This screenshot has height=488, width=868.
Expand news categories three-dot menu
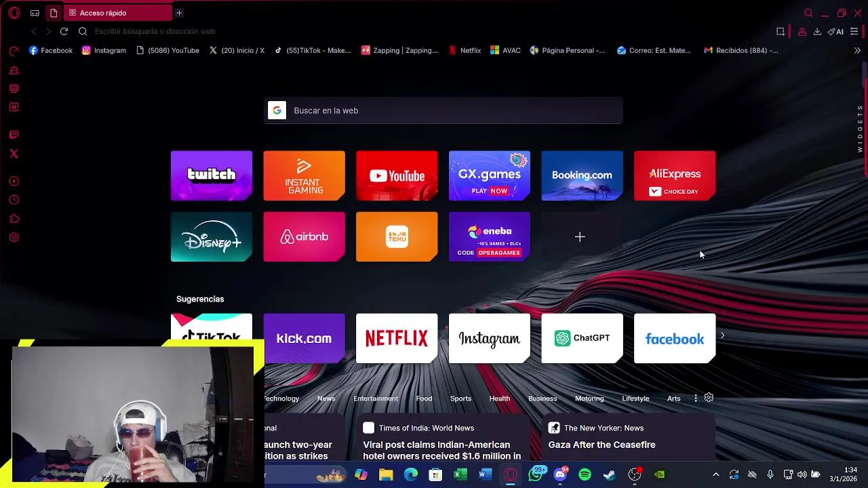[x=695, y=398]
